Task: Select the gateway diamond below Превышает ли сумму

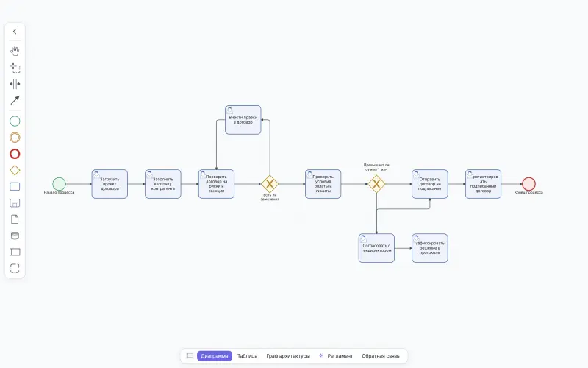Action: pyautogui.click(x=376, y=184)
